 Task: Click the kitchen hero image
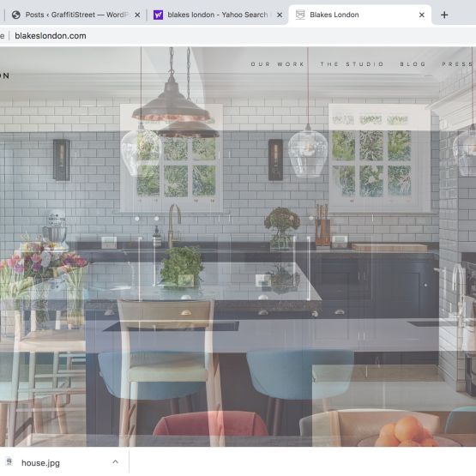[x=238, y=258]
